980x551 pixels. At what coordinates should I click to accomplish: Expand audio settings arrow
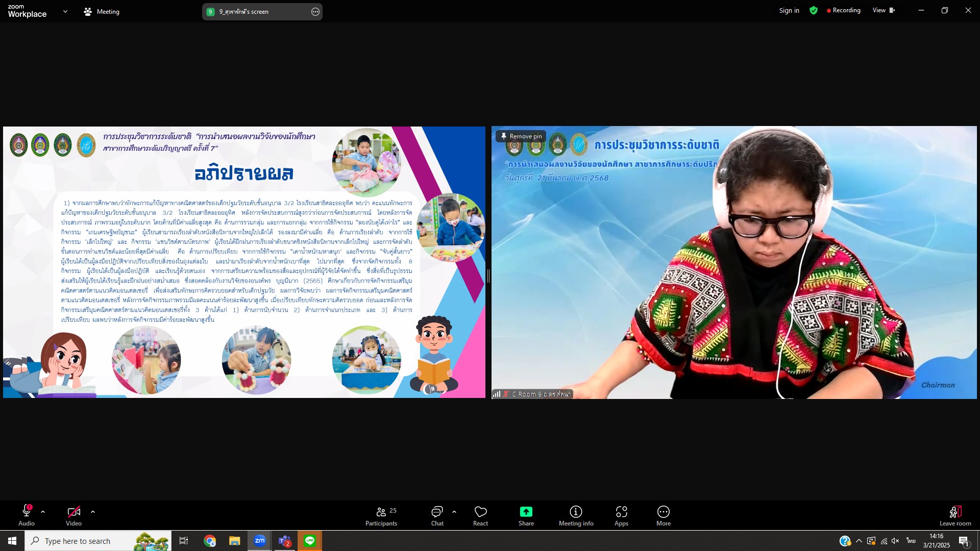[x=43, y=511]
